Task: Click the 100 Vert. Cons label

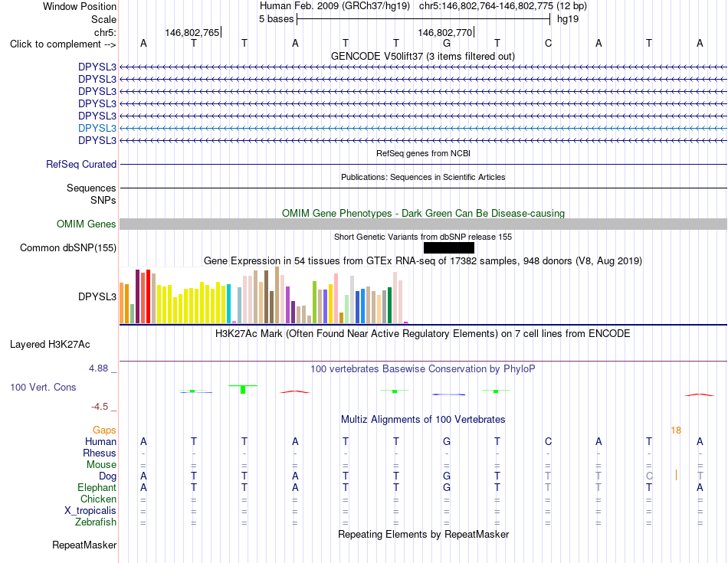Action: [43, 387]
